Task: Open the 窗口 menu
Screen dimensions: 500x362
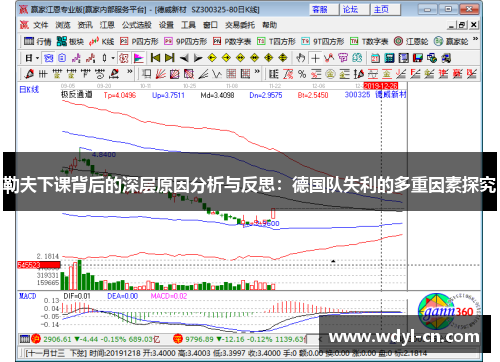Action: (210, 25)
